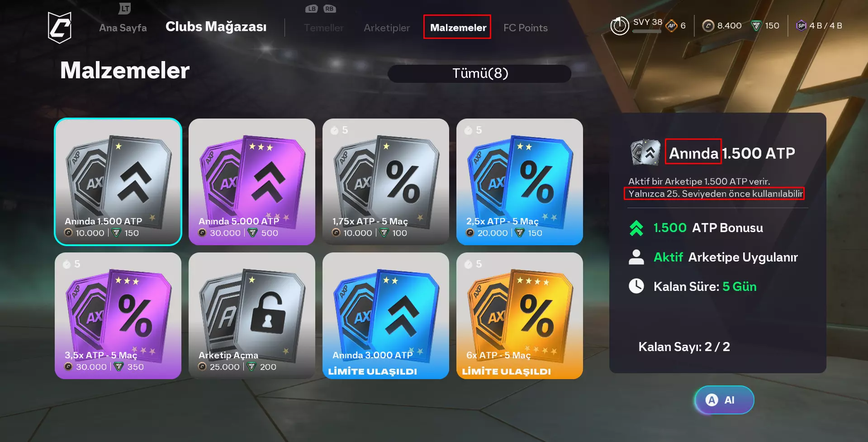Pick the 2,5x ATP - 5 Maç blue card

520,182
